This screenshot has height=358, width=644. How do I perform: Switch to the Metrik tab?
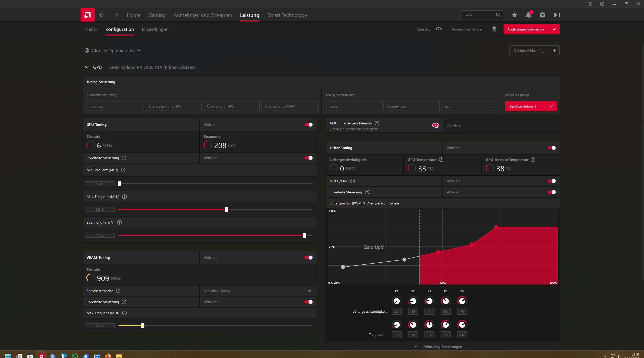pos(91,29)
